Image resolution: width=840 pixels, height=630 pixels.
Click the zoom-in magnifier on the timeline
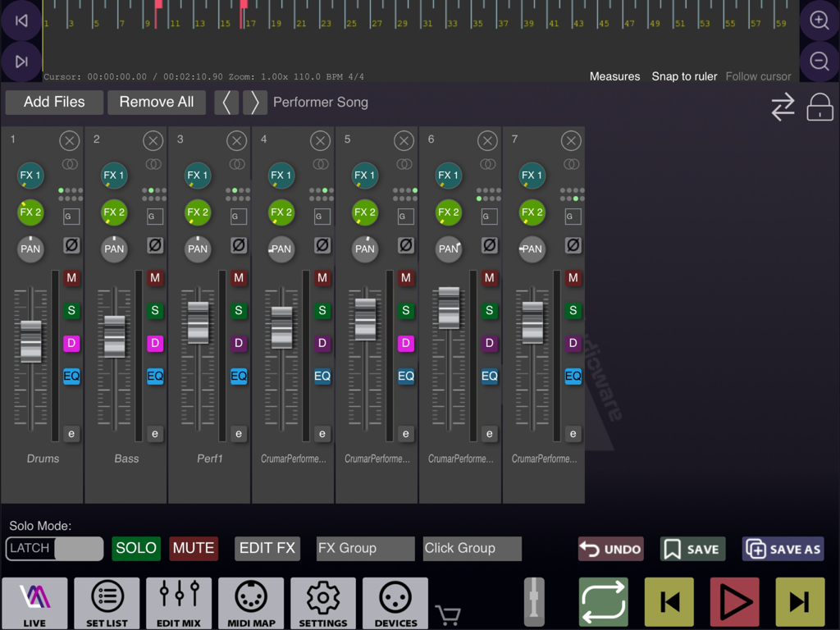[818, 20]
